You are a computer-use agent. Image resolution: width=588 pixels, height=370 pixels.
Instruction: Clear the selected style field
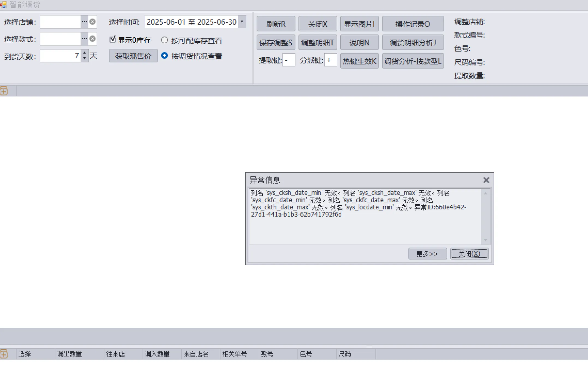pyautogui.click(x=93, y=39)
